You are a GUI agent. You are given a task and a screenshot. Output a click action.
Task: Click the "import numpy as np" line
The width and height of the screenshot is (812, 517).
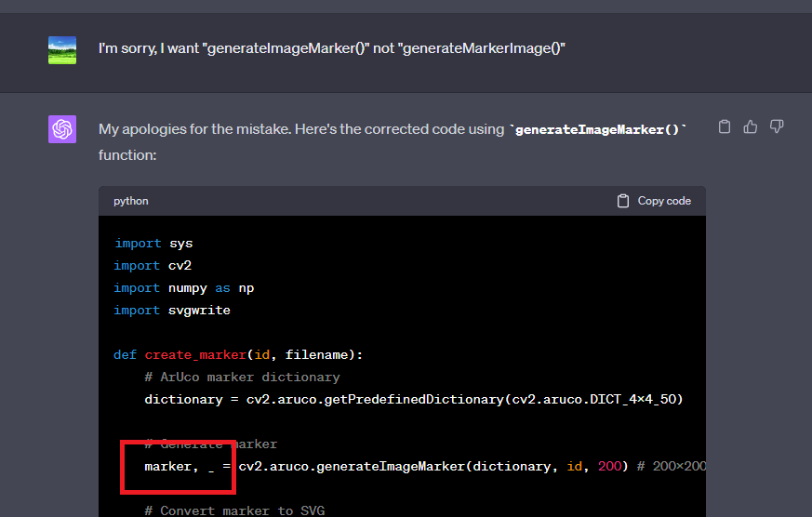click(184, 288)
